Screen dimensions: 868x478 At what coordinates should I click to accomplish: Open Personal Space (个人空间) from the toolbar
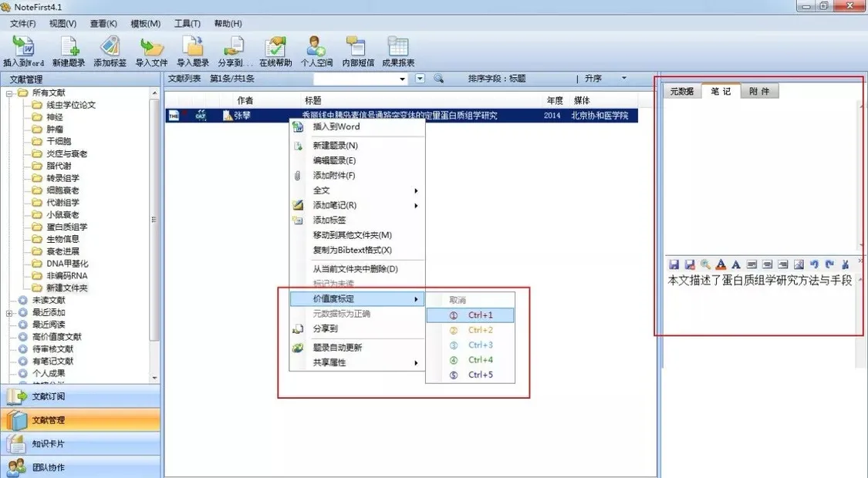316,52
